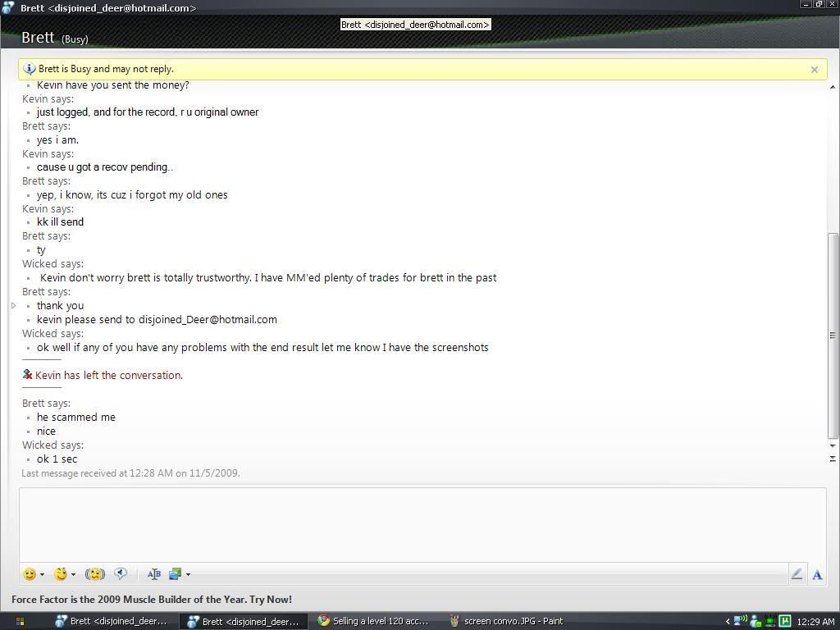Image resolution: width=840 pixels, height=630 pixels.
Task: Click the wireless network tray icon
Action: [x=741, y=621]
